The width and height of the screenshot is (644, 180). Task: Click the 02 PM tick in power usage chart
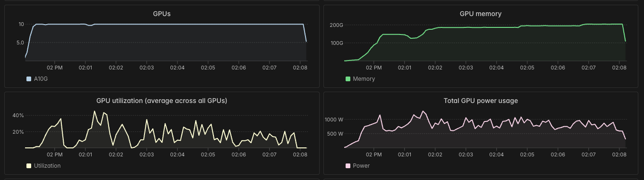[374, 154]
